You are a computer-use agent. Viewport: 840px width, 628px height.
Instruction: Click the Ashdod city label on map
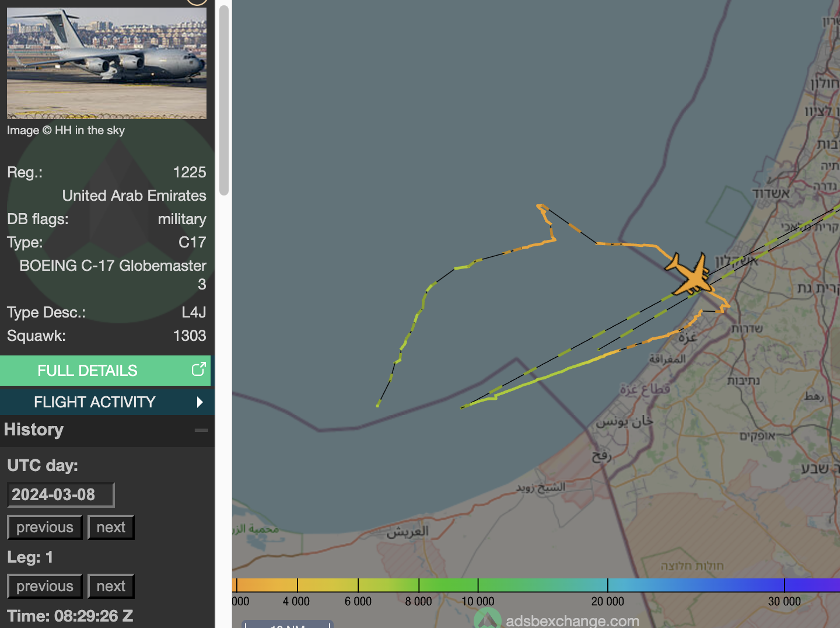(770, 193)
